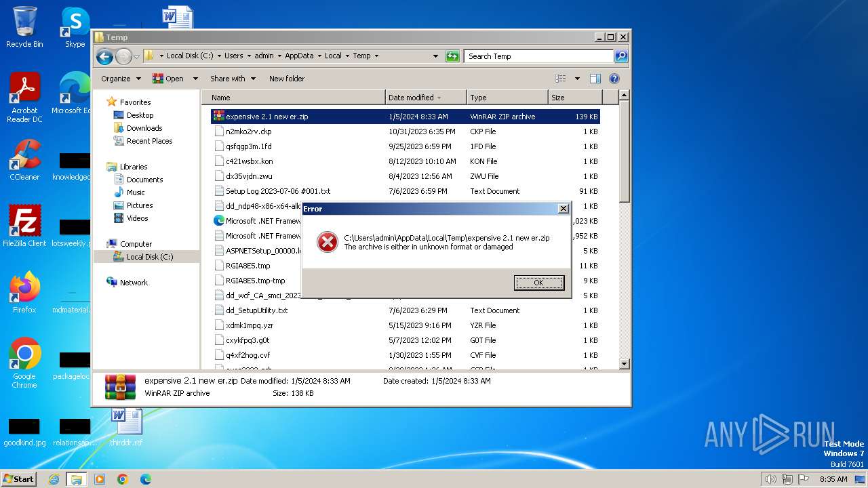
Task: Sort by Date modified column header
Action: 426,98
